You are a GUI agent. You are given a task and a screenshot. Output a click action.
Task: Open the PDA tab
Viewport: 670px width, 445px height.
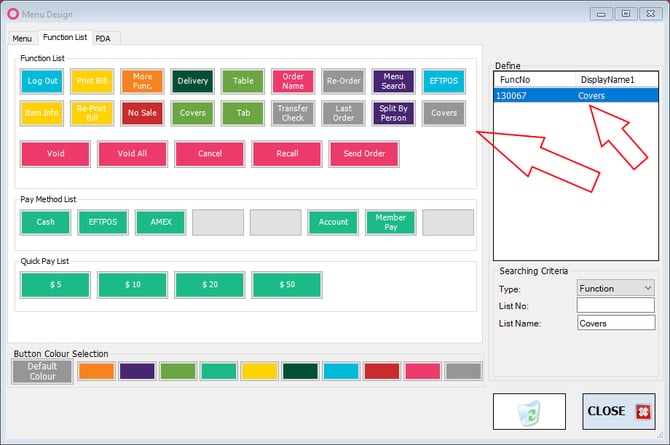103,38
